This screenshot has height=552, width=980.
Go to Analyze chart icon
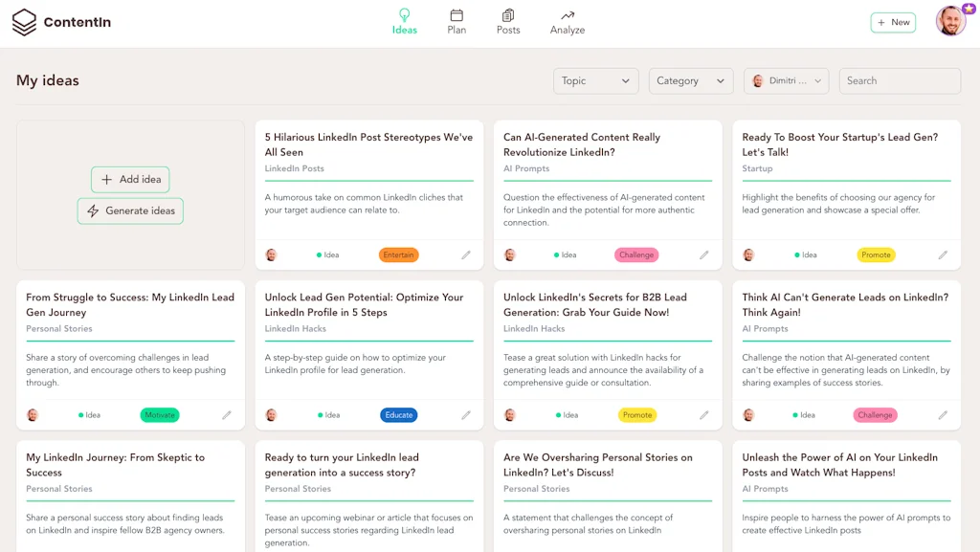point(568,16)
